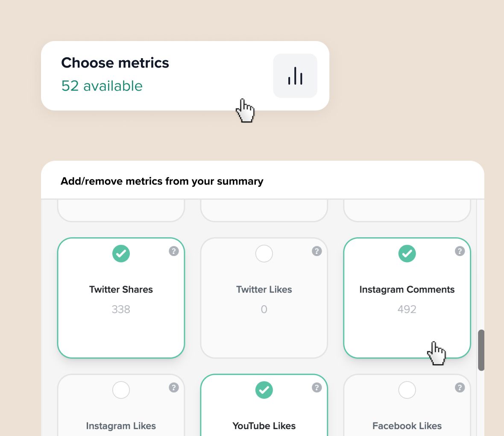Image resolution: width=504 pixels, height=436 pixels.
Task: Open help icon for Twitter Likes
Action: tap(317, 251)
